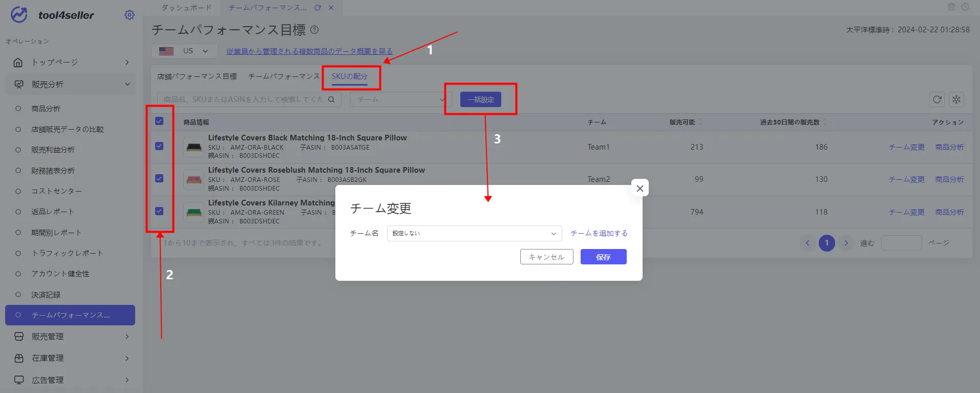Collapse the 販売分析 menu
Screen dimensions: 980x393
pos(127,85)
